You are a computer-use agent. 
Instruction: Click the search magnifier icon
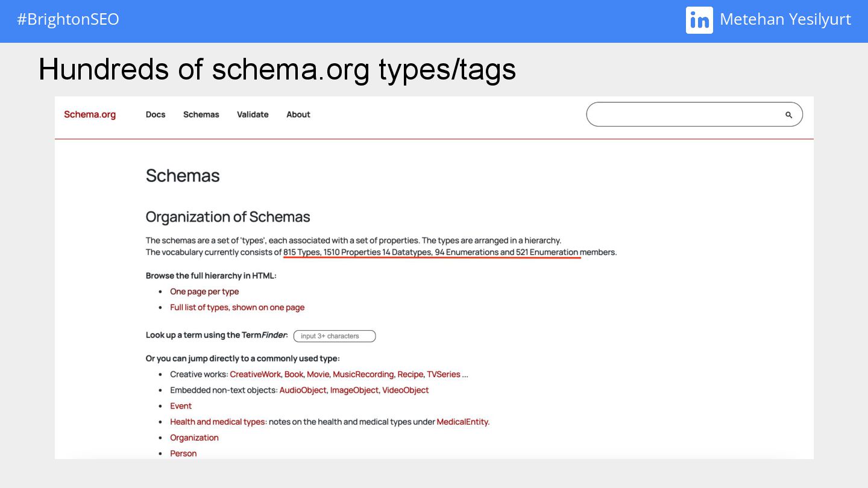click(788, 114)
